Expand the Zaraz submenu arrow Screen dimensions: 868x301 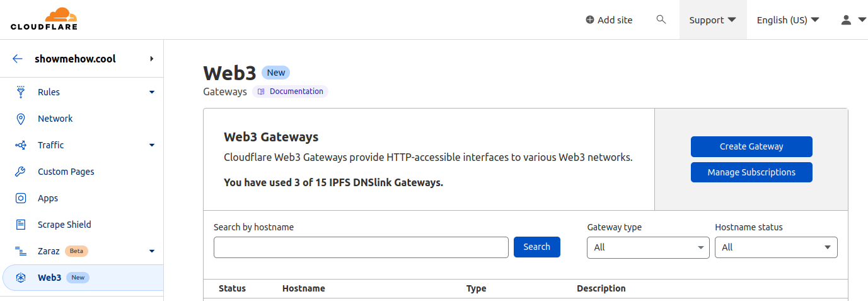(x=152, y=251)
